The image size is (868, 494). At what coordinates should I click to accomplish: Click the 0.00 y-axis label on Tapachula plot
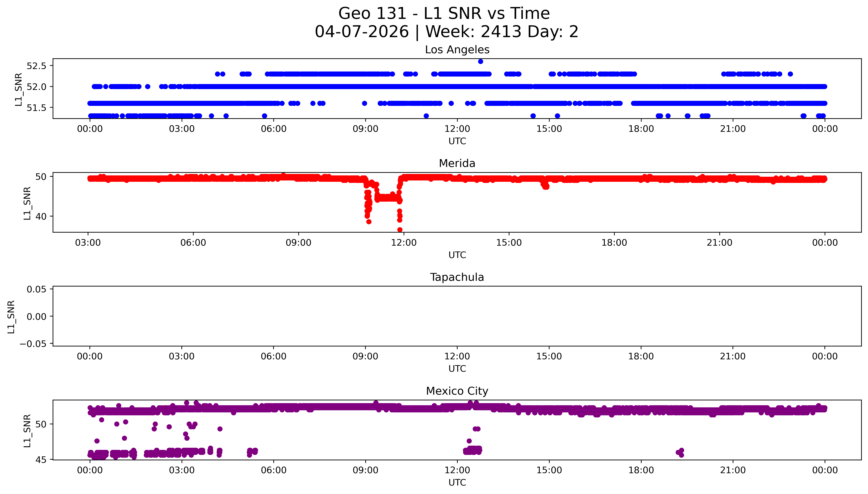pos(36,317)
